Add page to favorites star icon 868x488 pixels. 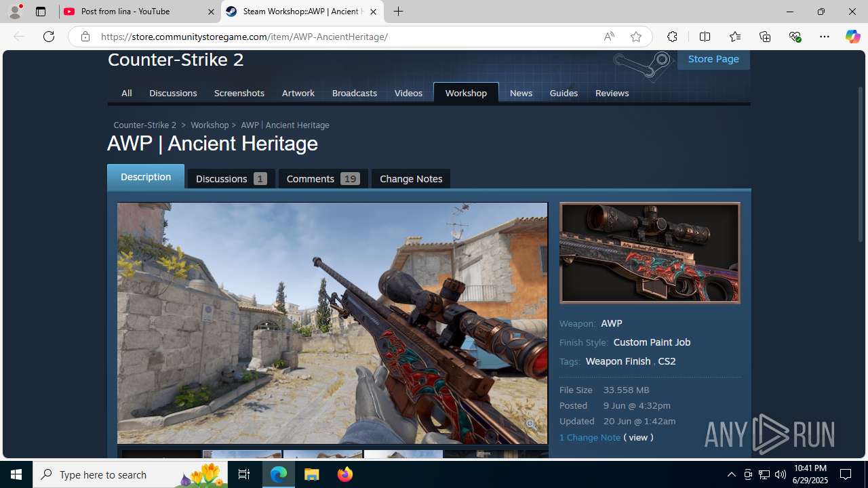[x=636, y=37]
